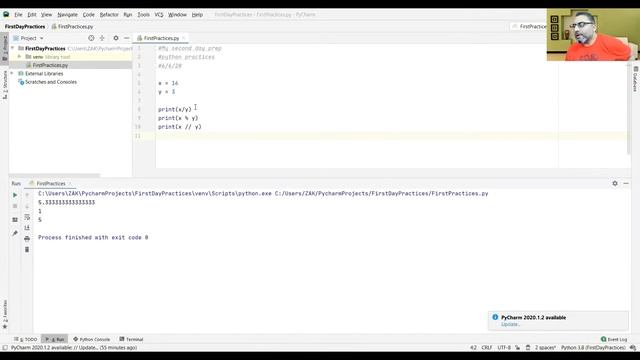Toggle the read-only lock icon in status bar
This screenshot has width=640, height=360.
pyautogui.click(x=518, y=348)
